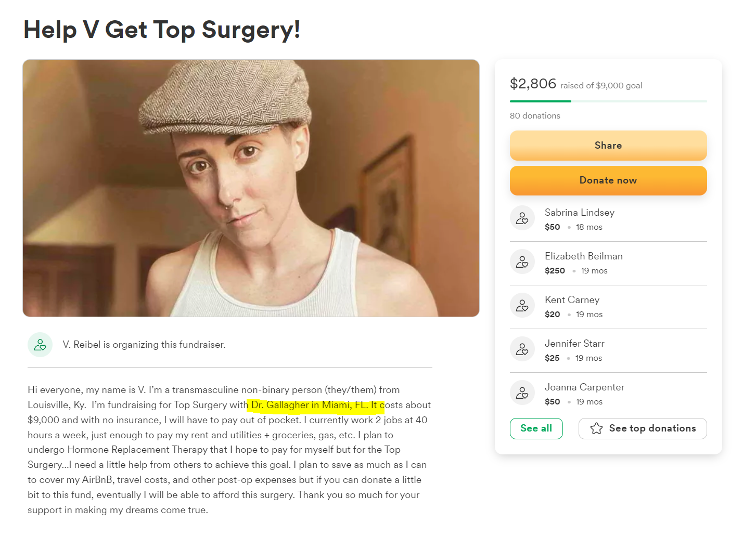Click Elizabeth Beilman's donor avatar icon
756x536 pixels.
[x=522, y=262]
